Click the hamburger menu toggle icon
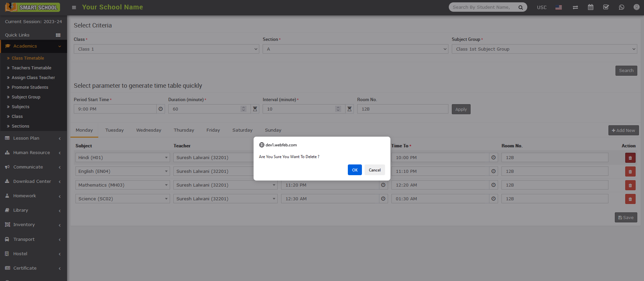This screenshot has height=281, width=644. 74,7
